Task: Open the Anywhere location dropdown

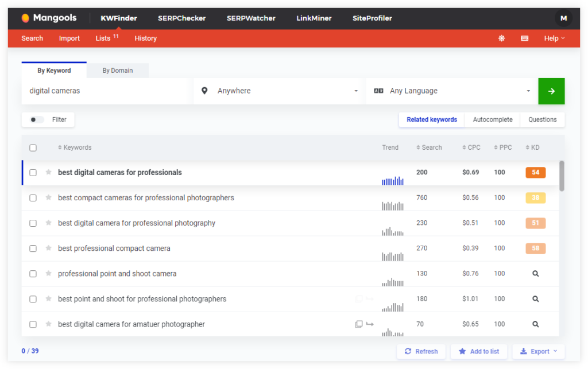Action: pyautogui.click(x=355, y=91)
